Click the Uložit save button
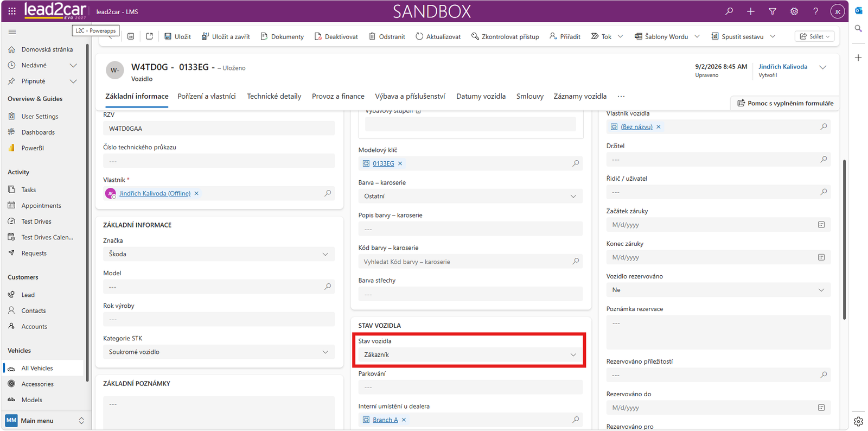 (177, 36)
